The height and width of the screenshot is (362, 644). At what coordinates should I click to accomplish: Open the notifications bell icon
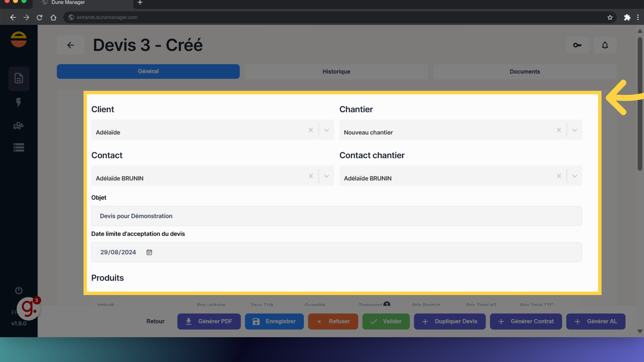point(605,45)
